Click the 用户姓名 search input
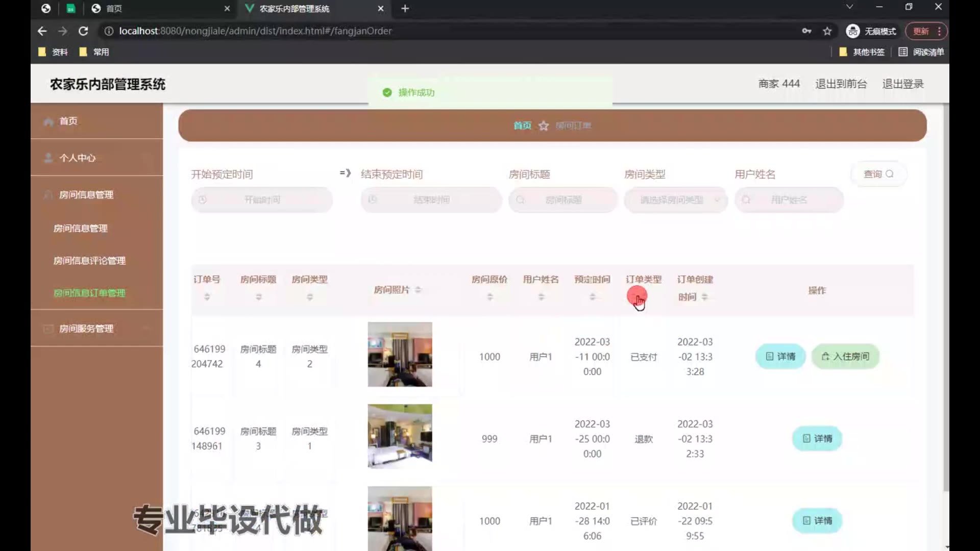The height and width of the screenshot is (551, 980). tap(789, 200)
